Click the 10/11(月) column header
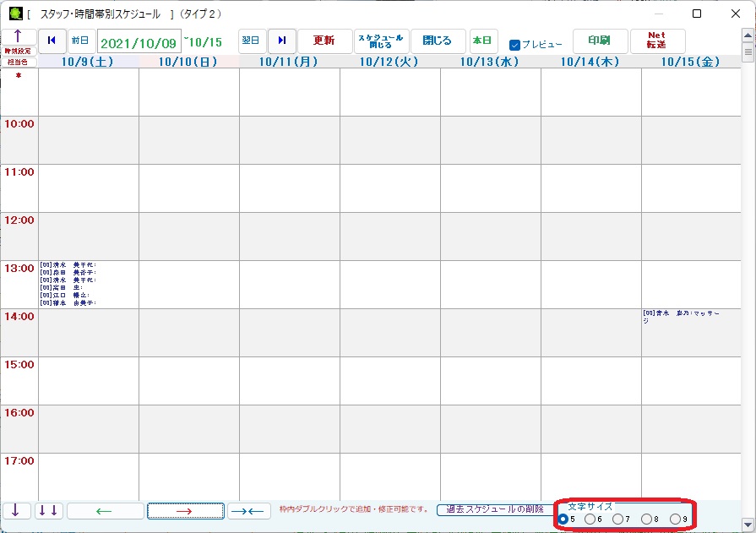The height and width of the screenshot is (533, 756). pos(289,62)
